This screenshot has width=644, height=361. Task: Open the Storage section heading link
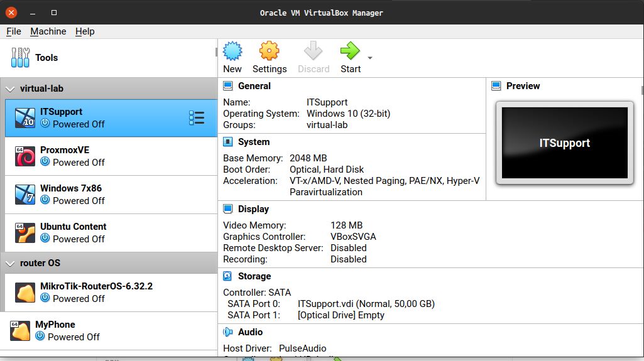(254, 276)
